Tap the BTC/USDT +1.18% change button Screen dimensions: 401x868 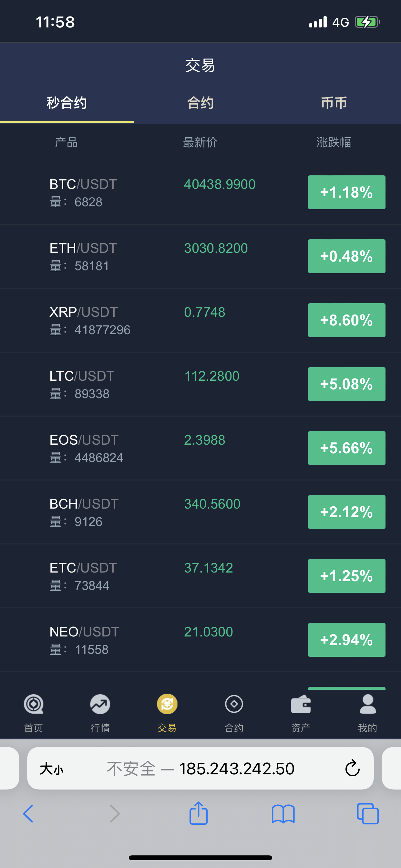346,192
